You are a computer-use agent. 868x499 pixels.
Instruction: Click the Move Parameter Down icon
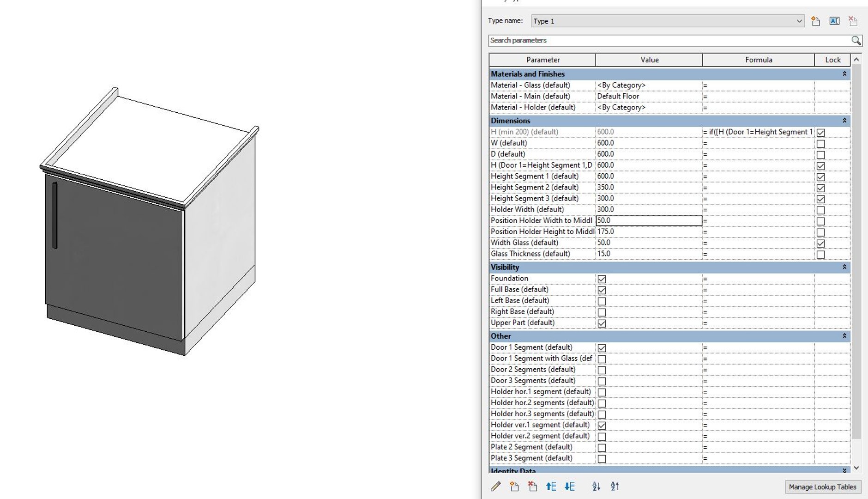[x=569, y=486]
